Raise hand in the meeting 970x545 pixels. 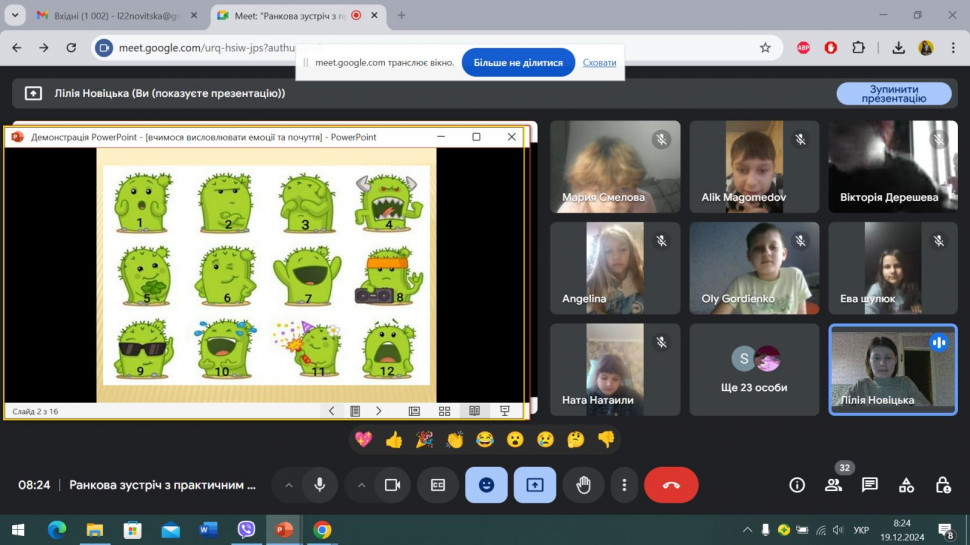[583, 485]
